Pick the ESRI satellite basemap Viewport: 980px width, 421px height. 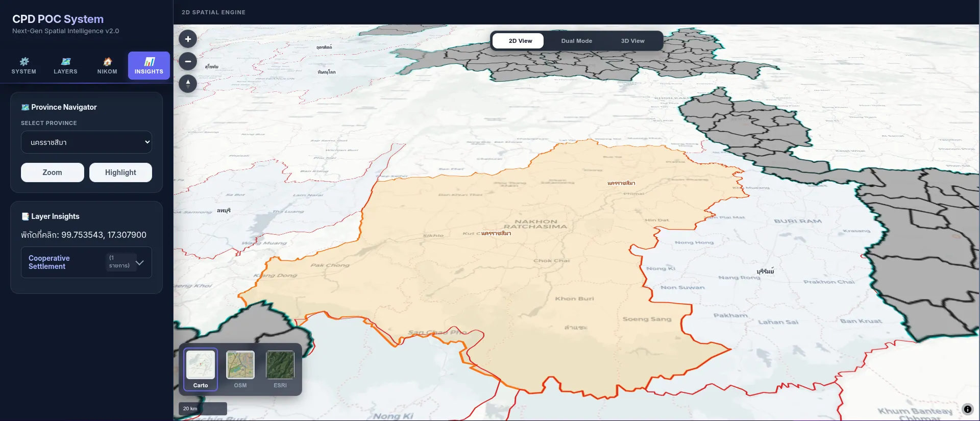point(280,369)
